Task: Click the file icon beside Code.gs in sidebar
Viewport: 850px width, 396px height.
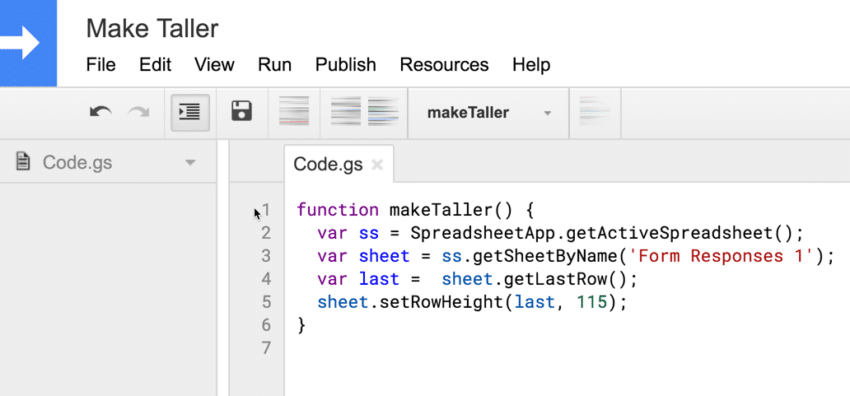Action: click(23, 161)
